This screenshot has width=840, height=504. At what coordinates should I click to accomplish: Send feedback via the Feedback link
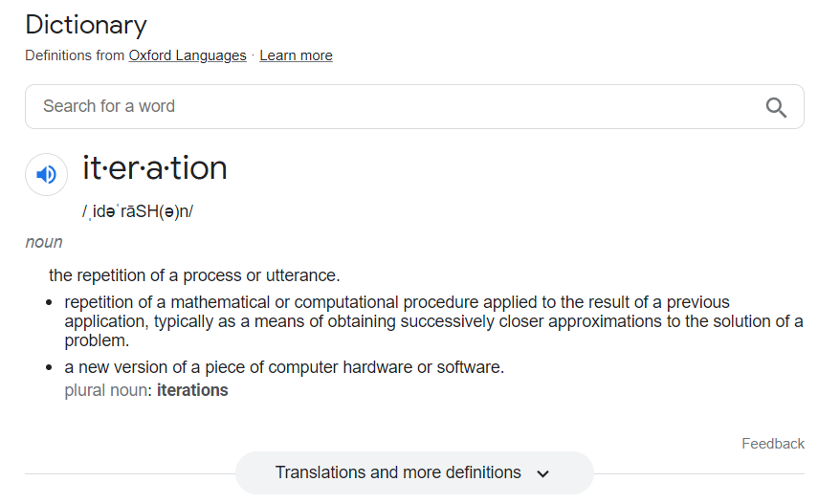772,444
